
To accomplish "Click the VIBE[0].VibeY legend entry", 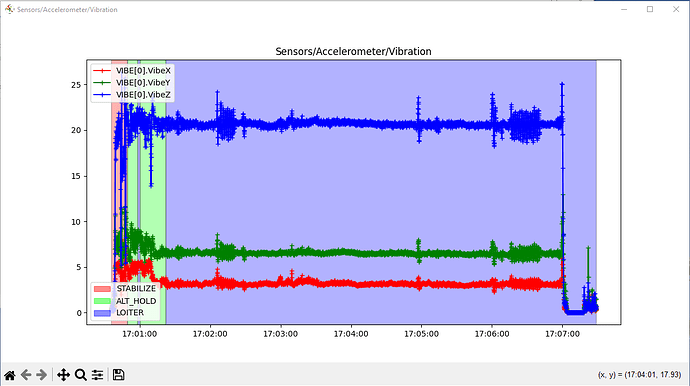I will (132, 83).
